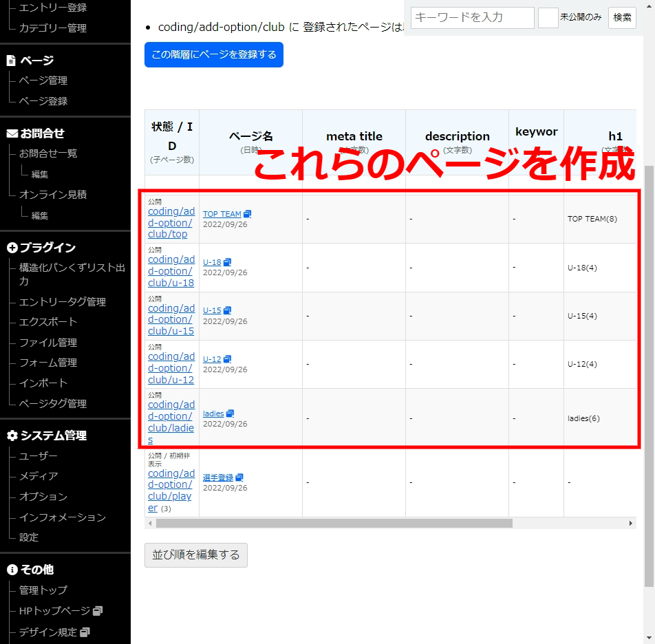Open TOP TEAM page via its external-link icon
The width and height of the screenshot is (655, 644).
pyautogui.click(x=246, y=213)
